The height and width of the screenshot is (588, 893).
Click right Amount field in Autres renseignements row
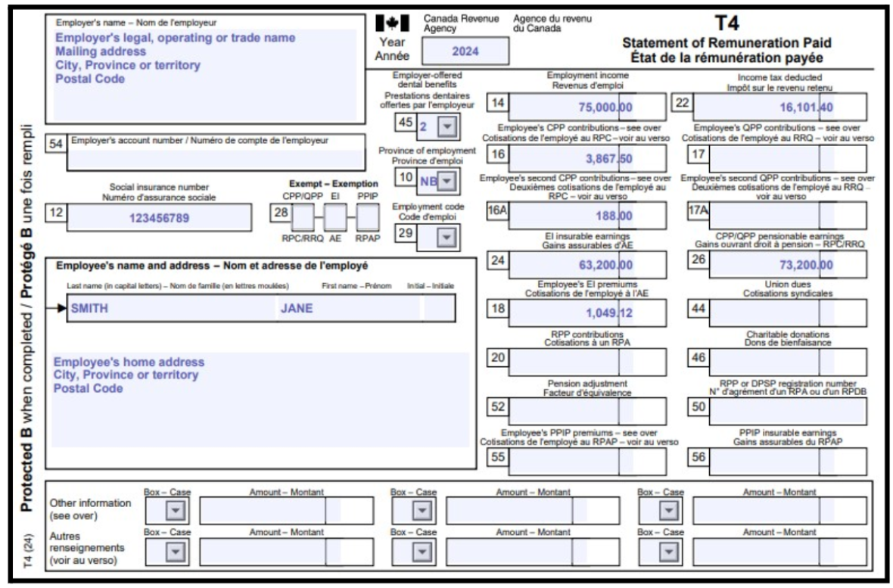[779, 552]
